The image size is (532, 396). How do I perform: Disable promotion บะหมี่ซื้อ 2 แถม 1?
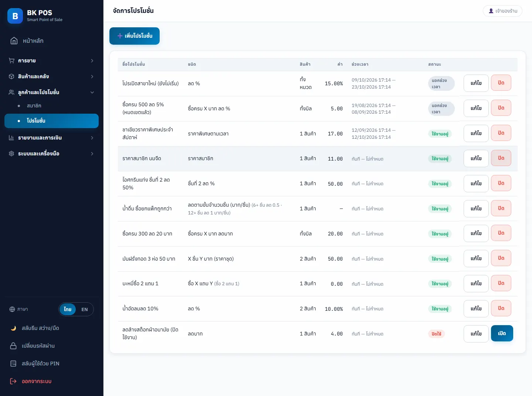point(501,283)
